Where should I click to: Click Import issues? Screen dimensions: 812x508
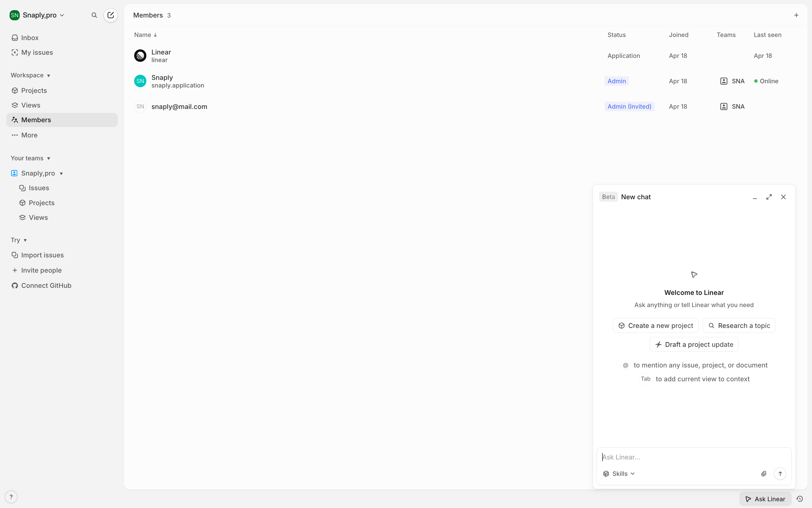(x=62, y=255)
